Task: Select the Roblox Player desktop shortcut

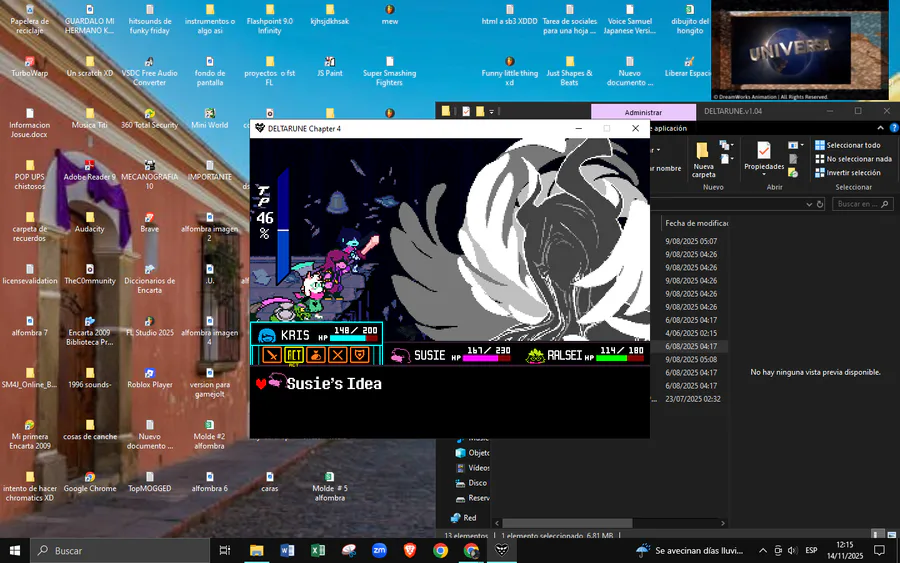Action: [x=149, y=378]
